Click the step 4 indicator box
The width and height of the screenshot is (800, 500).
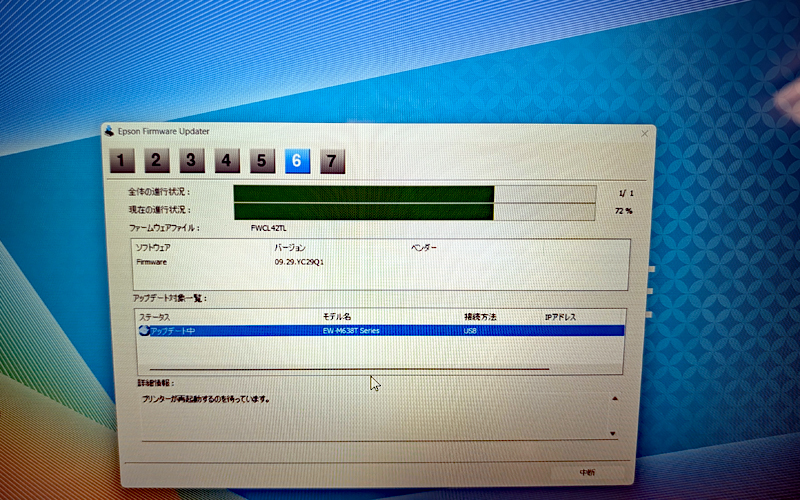coord(227,161)
